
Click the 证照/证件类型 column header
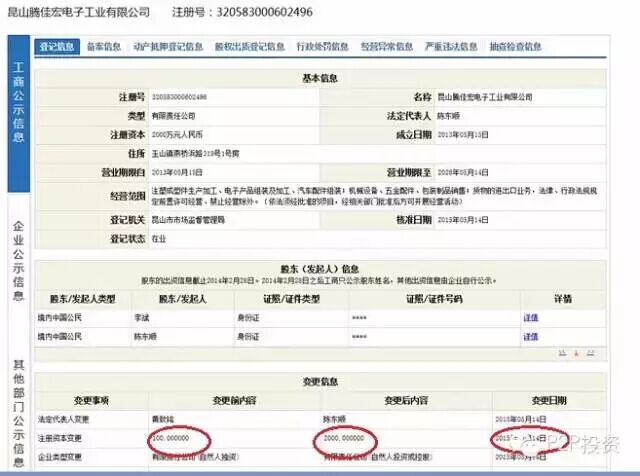pos(291,299)
